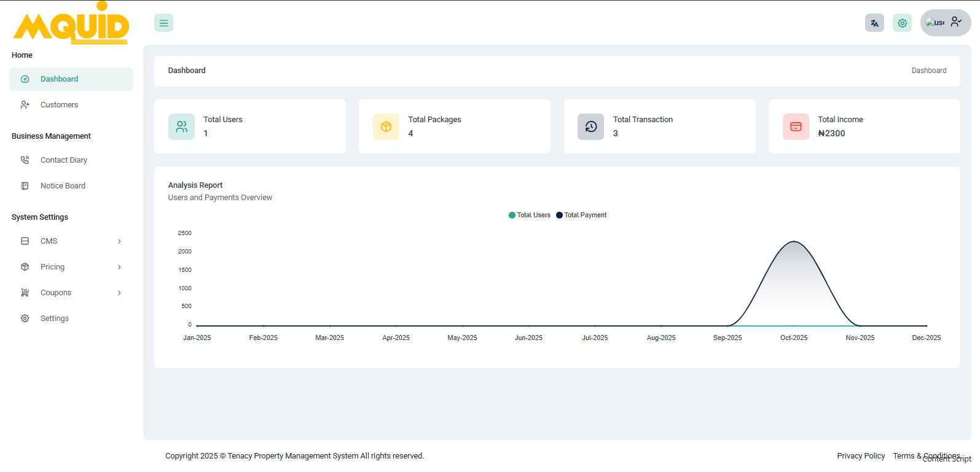980x472 pixels.
Task: Click the Dashboard breadcrumb link
Action: click(928, 71)
